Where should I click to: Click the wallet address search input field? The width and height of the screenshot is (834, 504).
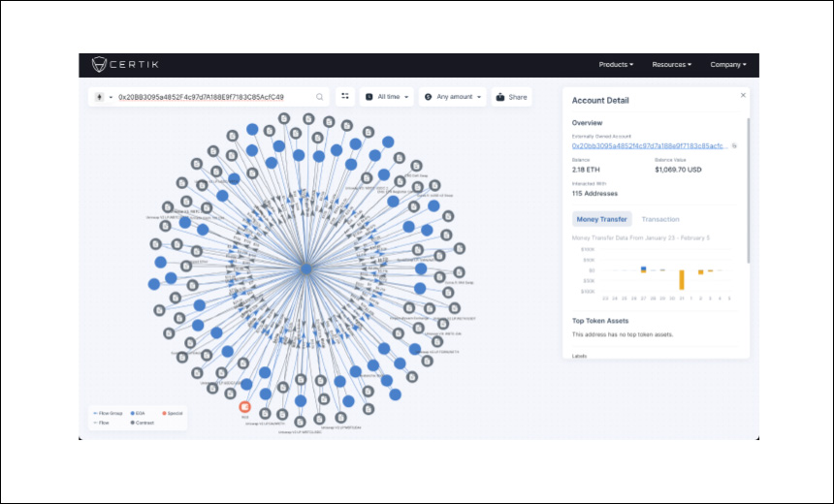[213, 97]
